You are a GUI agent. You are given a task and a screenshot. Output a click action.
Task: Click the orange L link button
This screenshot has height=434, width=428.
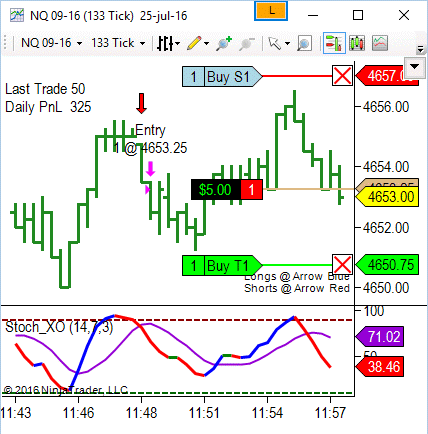[x=271, y=11]
